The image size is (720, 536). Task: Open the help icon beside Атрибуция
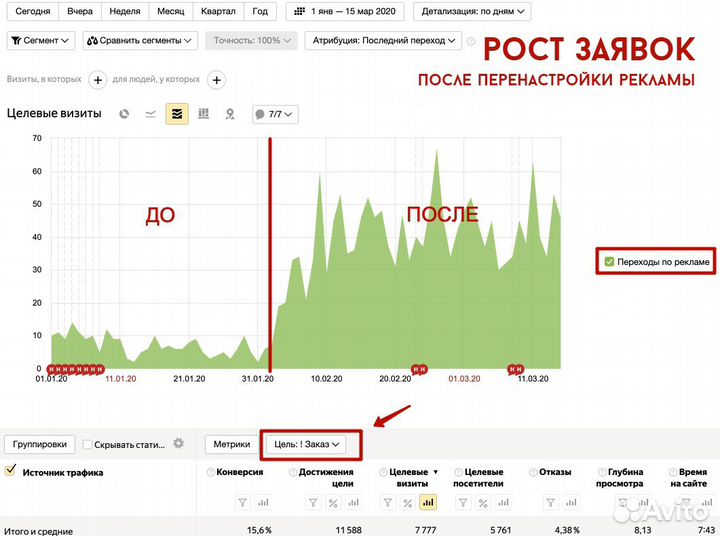pyautogui.click(x=471, y=41)
